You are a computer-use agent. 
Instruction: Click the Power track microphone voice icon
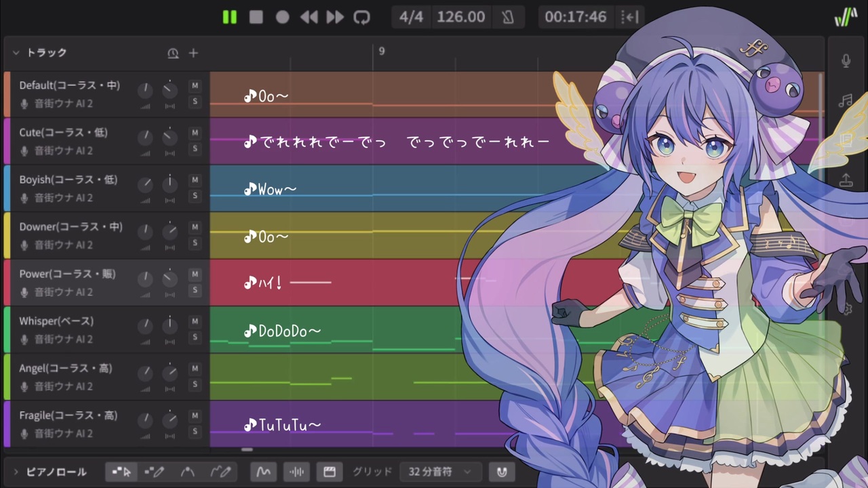[x=24, y=292]
